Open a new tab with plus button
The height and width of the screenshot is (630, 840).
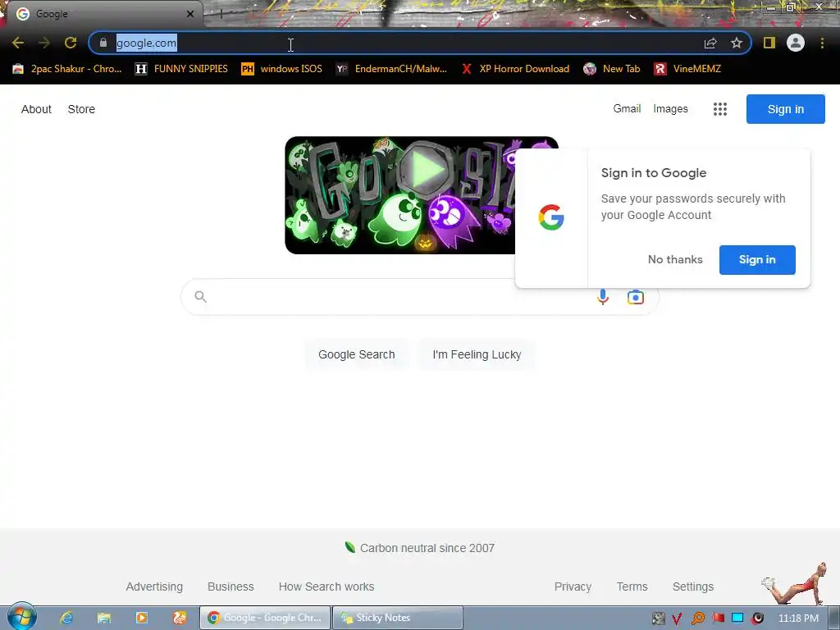coord(221,15)
